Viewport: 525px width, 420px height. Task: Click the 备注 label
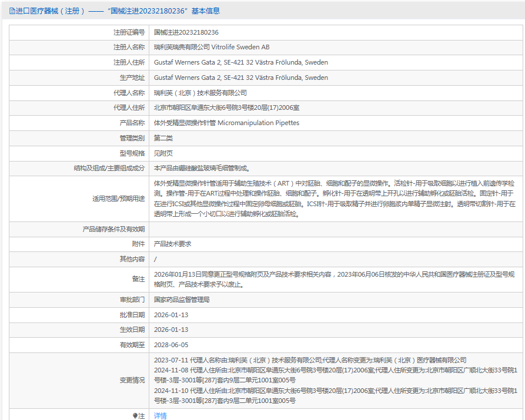[x=138, y=279]
